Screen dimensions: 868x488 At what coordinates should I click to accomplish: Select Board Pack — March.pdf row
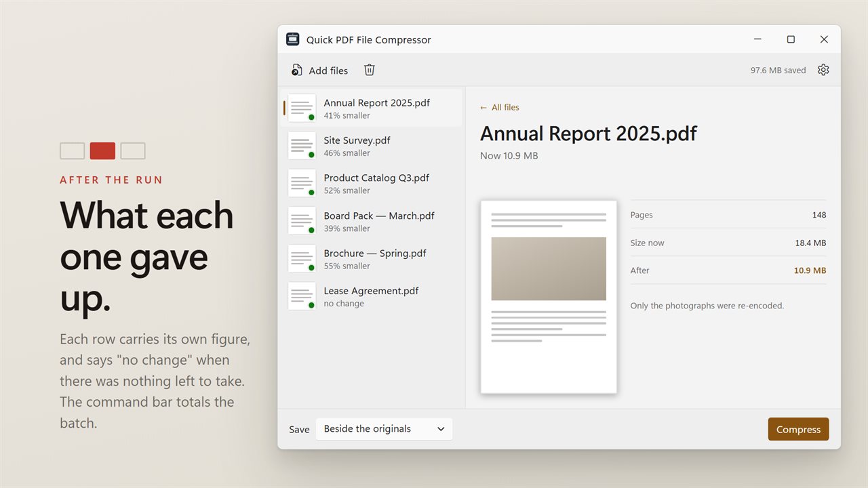pos(372,221)
